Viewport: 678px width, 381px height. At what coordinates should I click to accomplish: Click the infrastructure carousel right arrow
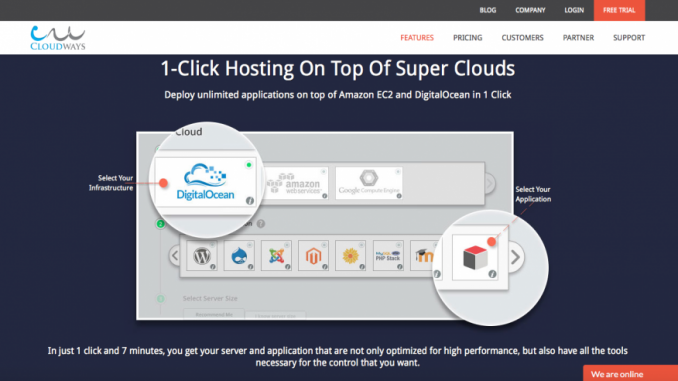click(489, 183)
